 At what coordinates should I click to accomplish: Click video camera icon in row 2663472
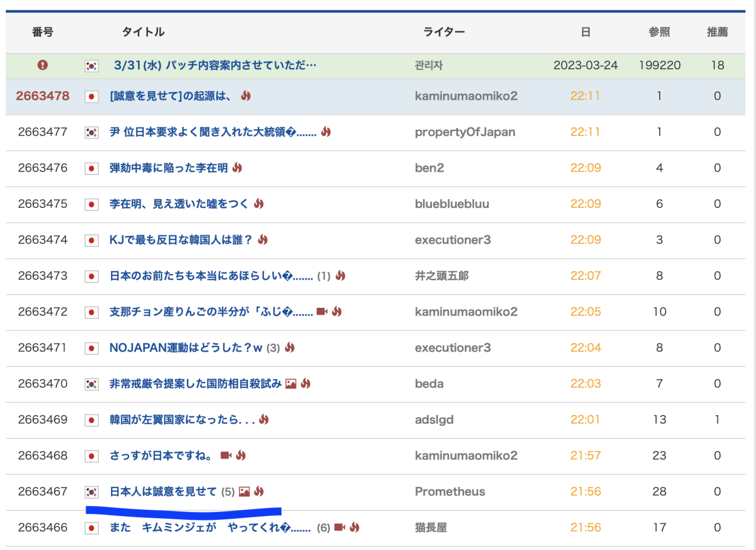pyautogui.click(x=322, y=311)
